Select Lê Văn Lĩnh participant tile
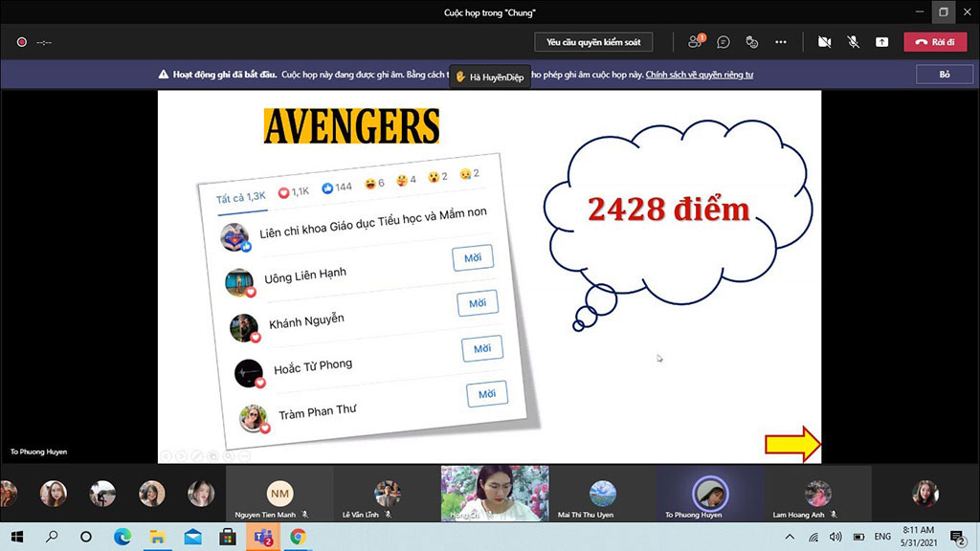This screenshot has width=980, height=551. [x=388, y=494]
